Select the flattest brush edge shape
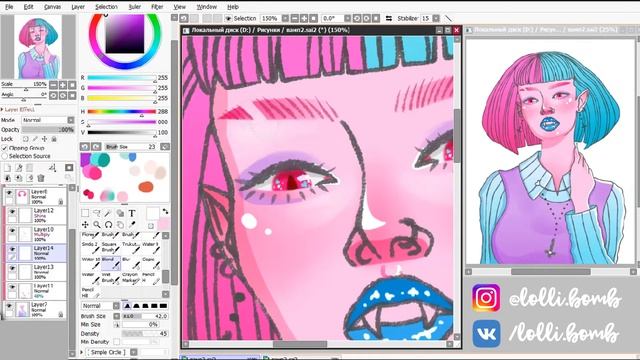Screen dimensions: 640x360 click(x=163, y=306)
